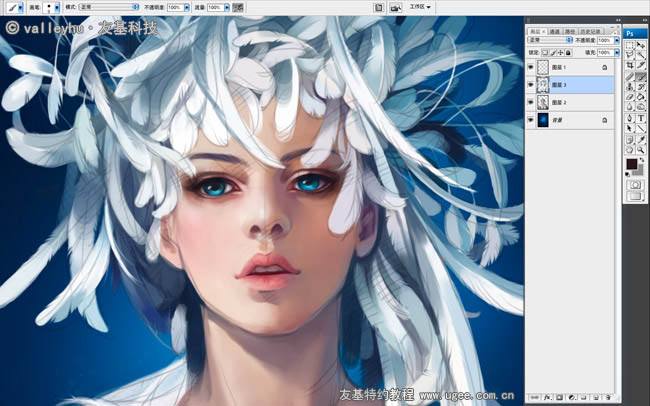Switch to the 通道 tab
Image resolution: width=650 pixels, height=406 pixels.
click(x=554, y=32)
